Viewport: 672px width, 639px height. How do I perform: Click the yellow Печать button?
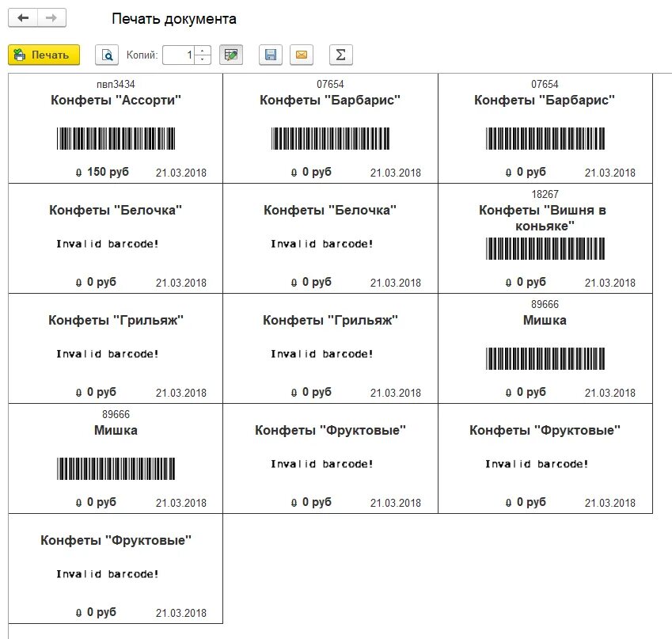[x=44, y=55]
